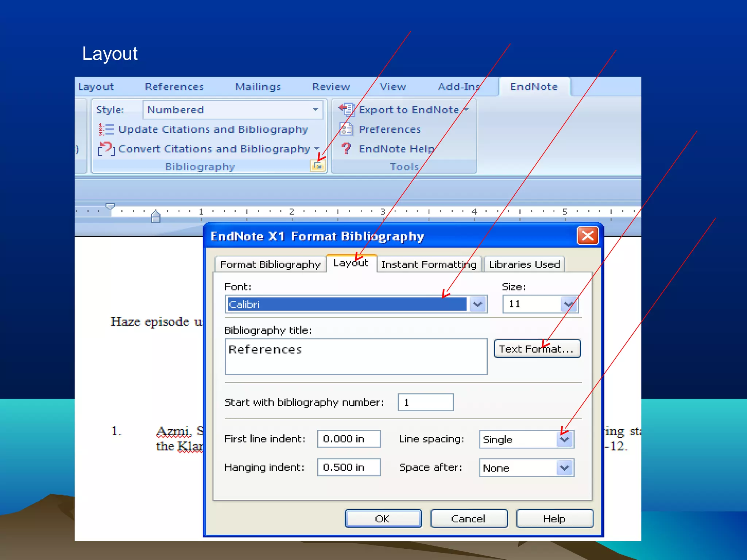Open the Size dropdown showing 11
This screenshot has width=747, height=560.
pyautogui.click(x=568, y=304)
